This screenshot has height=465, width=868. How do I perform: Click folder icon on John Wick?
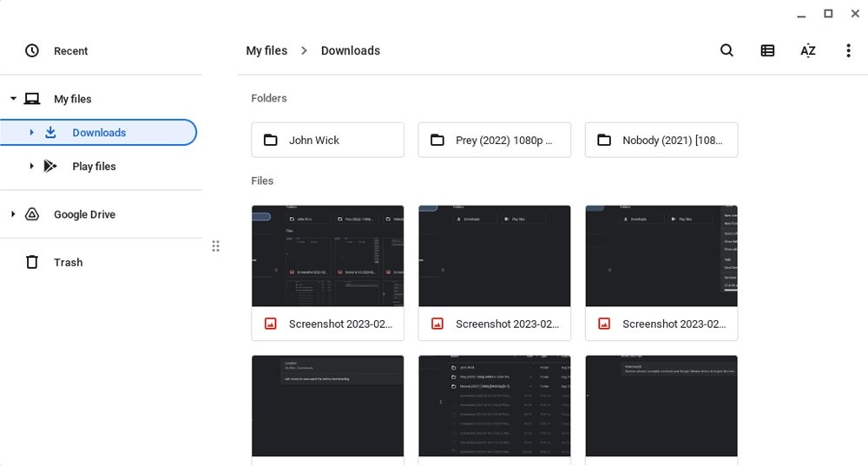tap(270, 140)
